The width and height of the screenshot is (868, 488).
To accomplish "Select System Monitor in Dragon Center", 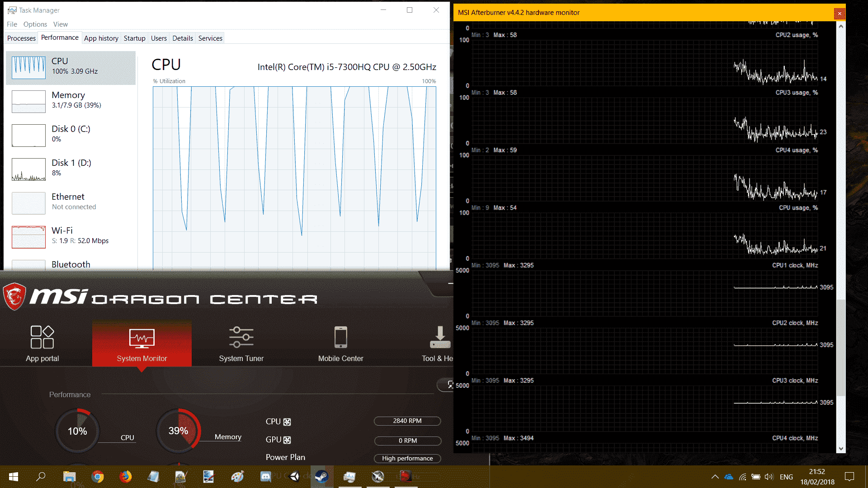I will (142, 343).
